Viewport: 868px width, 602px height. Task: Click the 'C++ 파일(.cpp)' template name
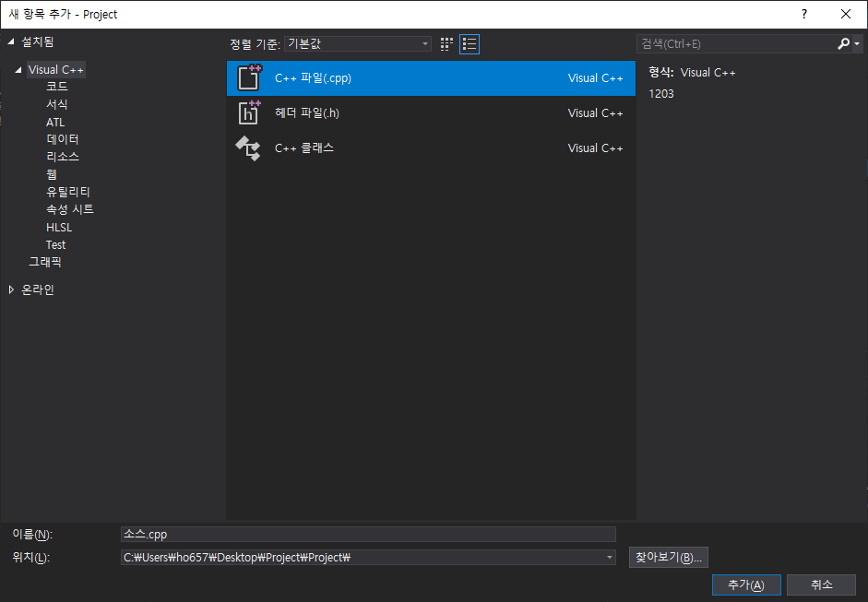click(313, 78)
